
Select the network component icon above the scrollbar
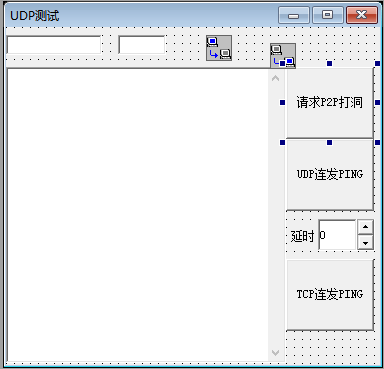coord(283,56)
